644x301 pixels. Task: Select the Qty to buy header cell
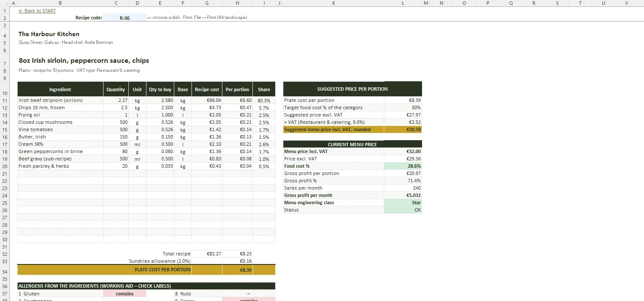pos(160,89)
